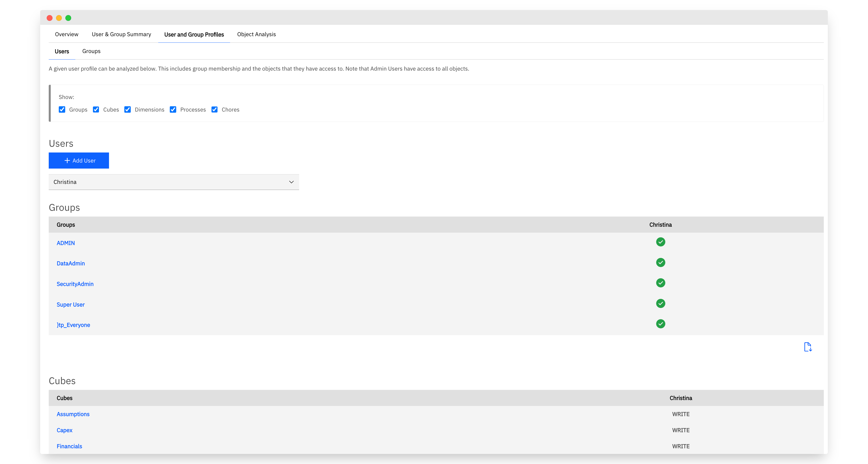
Task: Click the Add User button
Action: [x=79, y=160]
